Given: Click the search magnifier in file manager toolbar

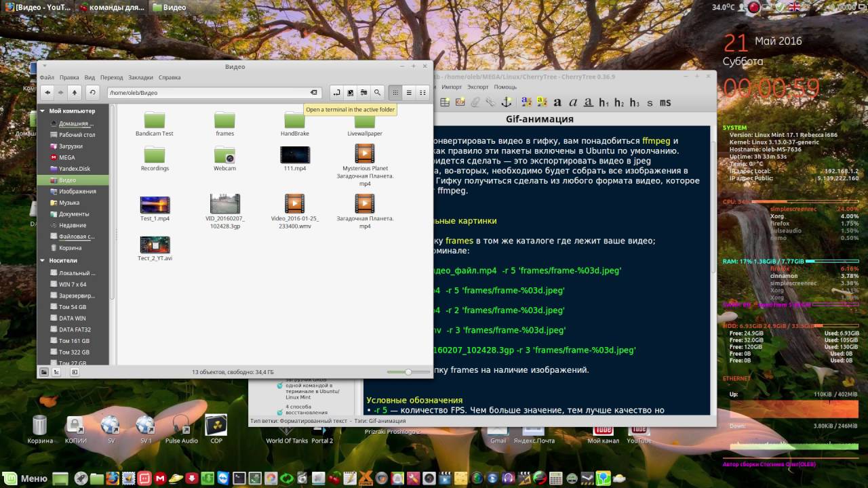Looking at the screenshot, I should tap(378, 92).
